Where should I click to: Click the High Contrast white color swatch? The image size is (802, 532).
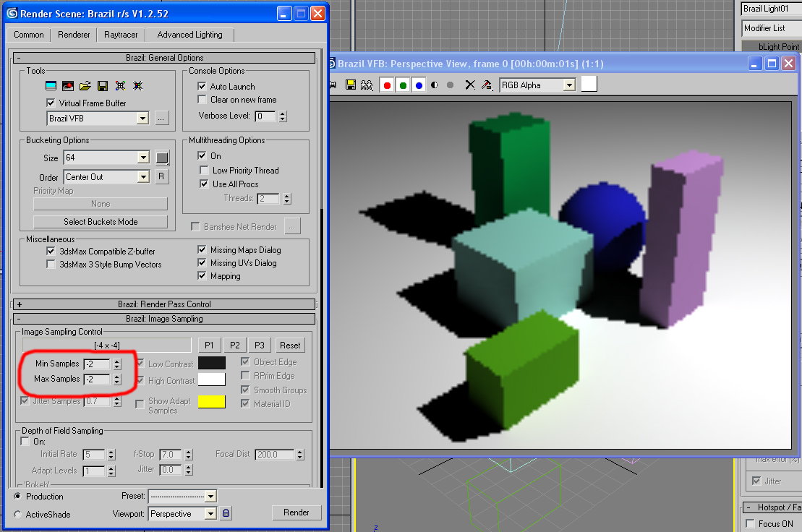click(212, 379)
